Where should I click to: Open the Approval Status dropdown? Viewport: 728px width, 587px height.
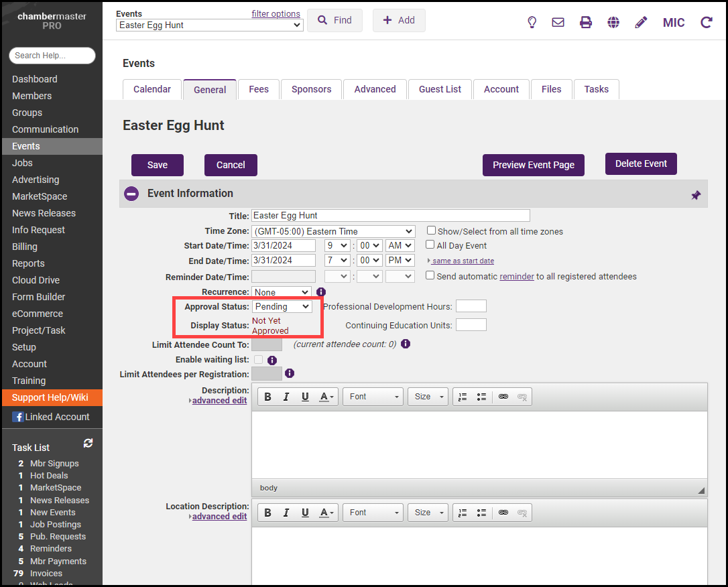[282, 306]
